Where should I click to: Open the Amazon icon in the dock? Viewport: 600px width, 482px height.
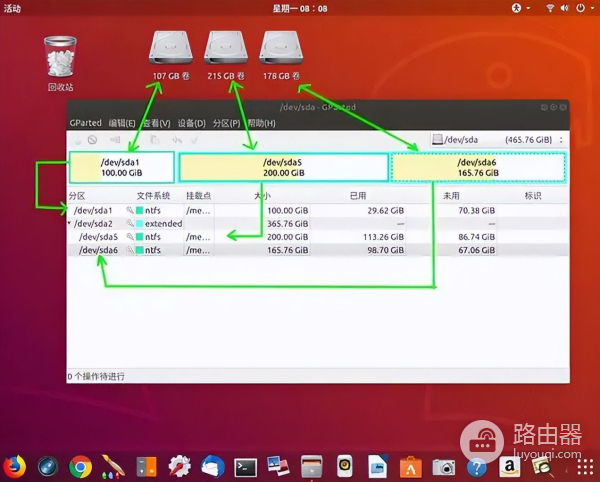[511, 465]
